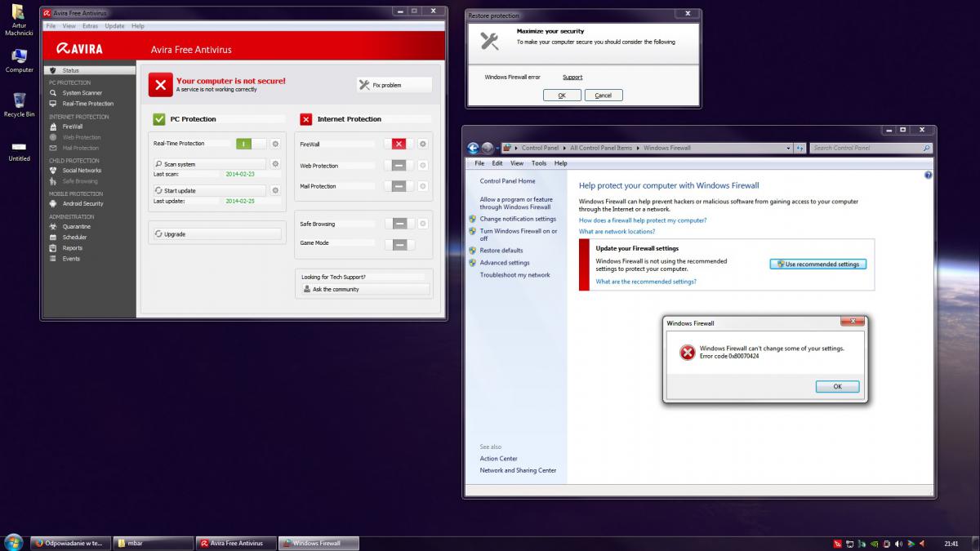980x551 pixels.
Task: Open the File menu in Avira
Action: (51, 26)
